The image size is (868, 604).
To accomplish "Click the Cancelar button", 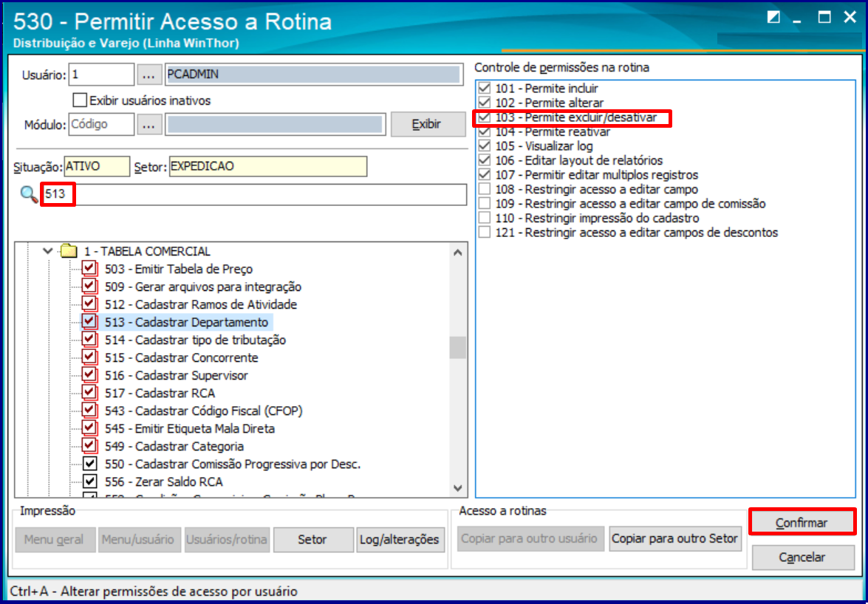I will 802,557.
